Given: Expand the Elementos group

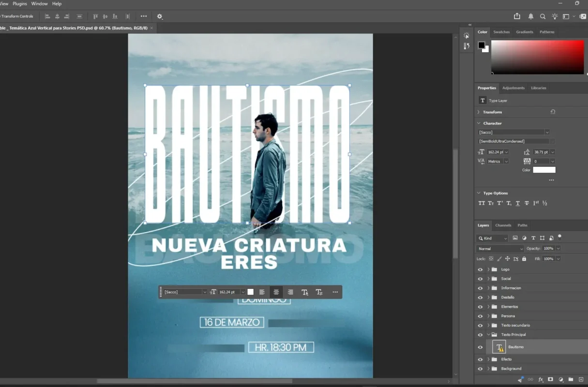Looking at the screenshot, I should coord(488,307).
